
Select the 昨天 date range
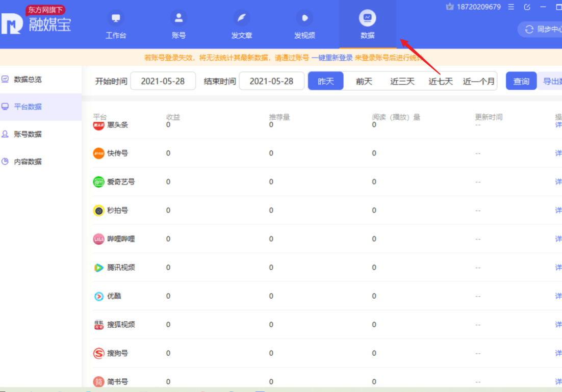[x=326, y=82]
